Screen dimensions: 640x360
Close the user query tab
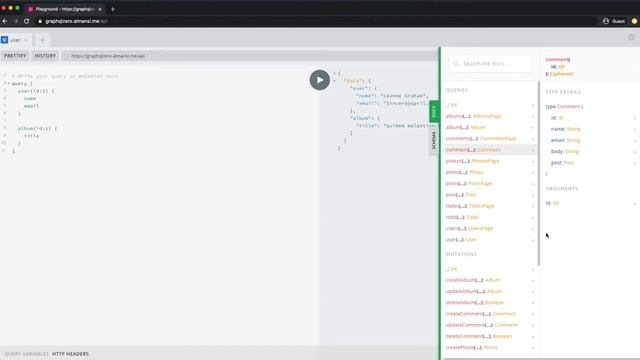click(26, 40)
